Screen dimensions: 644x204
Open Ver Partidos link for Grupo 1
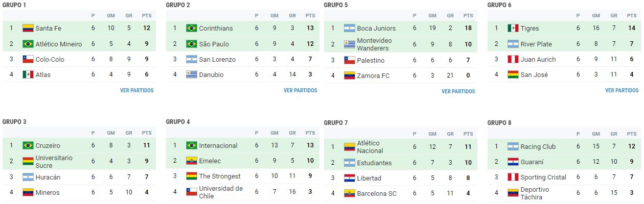[x=136, y=91]
